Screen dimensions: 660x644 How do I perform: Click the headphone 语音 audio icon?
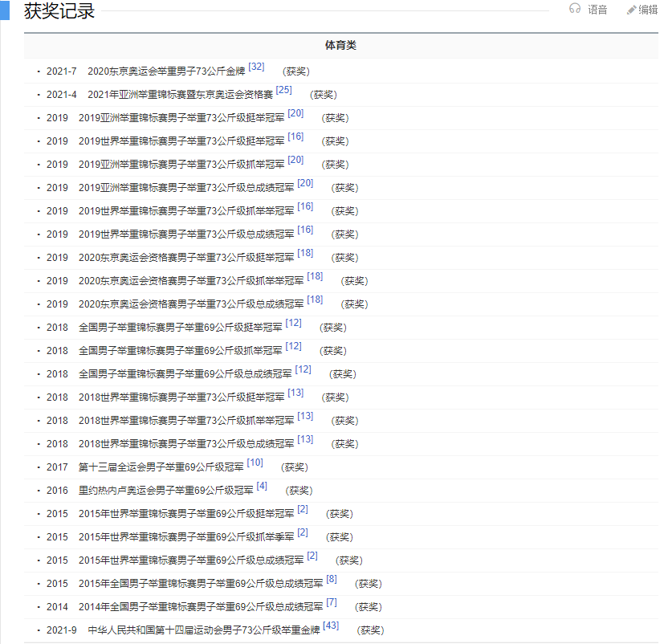pyautogui.click(x=575, y=8)
